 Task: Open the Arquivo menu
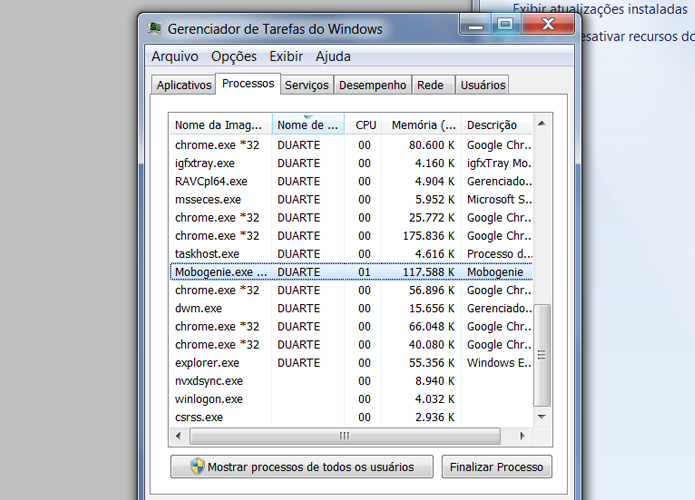click(x=175, y=56)
